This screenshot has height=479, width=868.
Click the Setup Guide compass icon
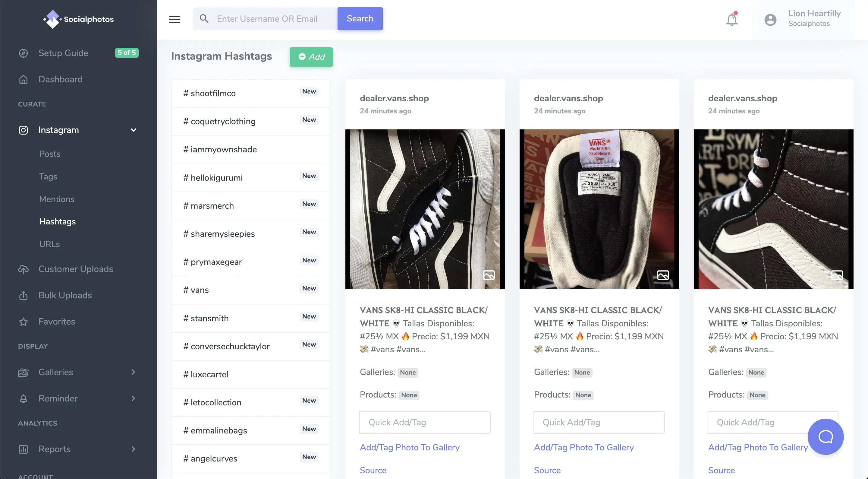[x=23, y=53]
